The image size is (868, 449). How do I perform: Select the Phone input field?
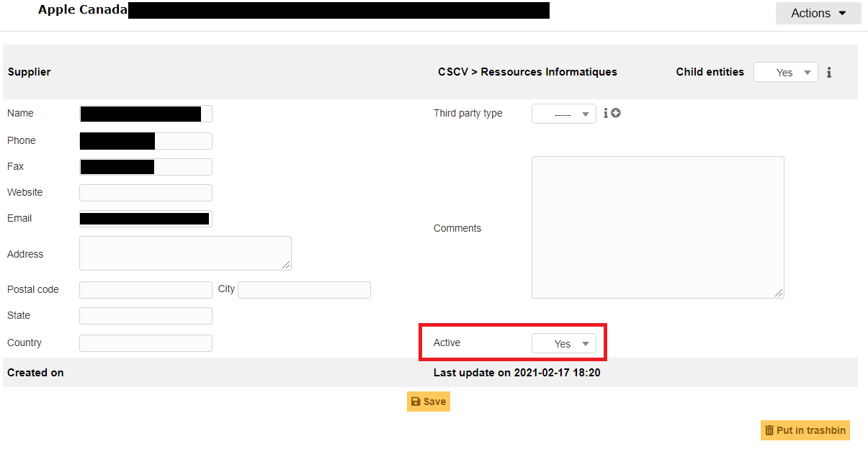tap(146, 141)
